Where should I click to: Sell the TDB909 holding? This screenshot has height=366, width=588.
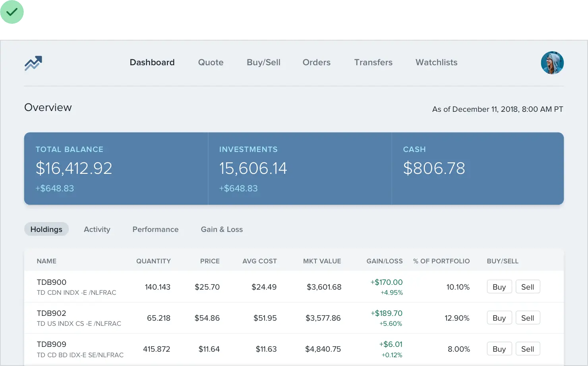click(527, 349)
